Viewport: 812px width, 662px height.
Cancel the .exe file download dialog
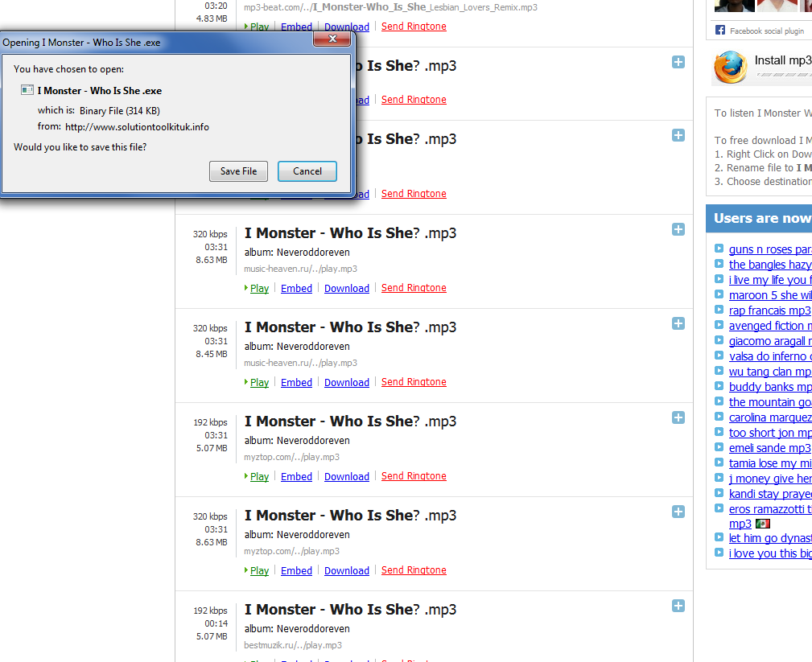pos(307,171)
